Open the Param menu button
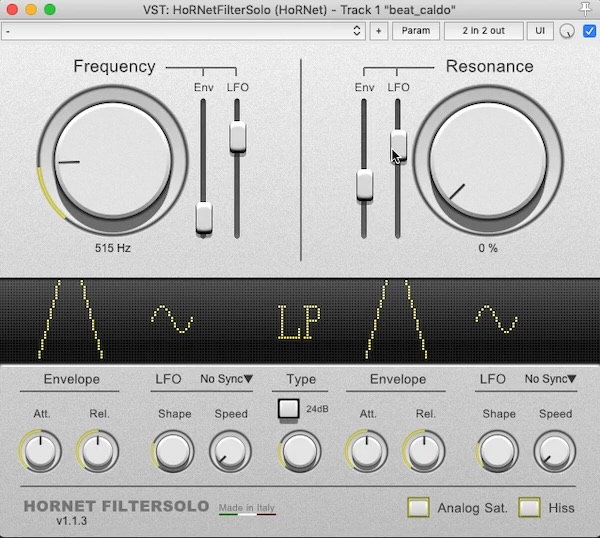 416,31
